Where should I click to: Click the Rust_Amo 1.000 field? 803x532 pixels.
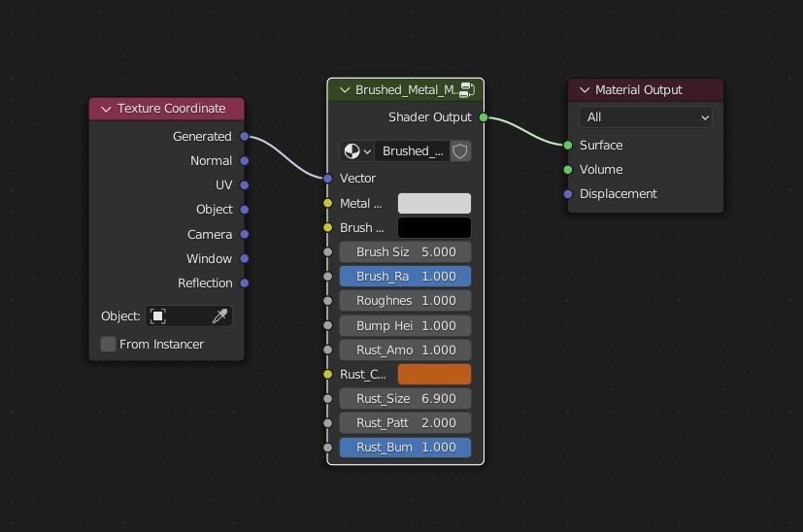point(405,349)
